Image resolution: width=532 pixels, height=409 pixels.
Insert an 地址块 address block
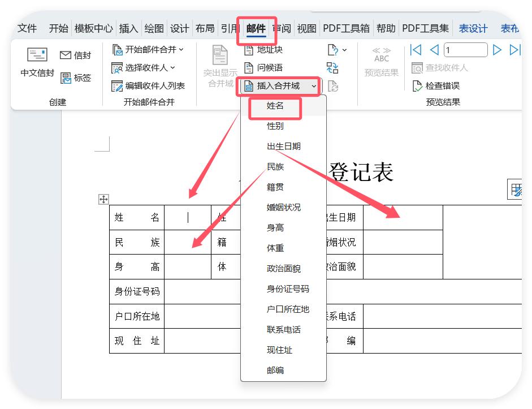(x=263, y=50)
